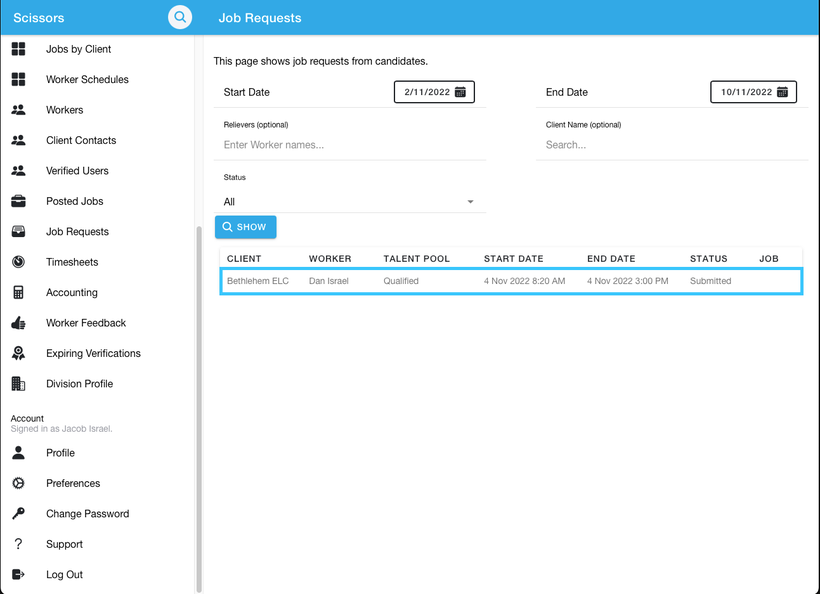The image size is (820, 594).
Task: Open Support page
Action: (64, 544)
